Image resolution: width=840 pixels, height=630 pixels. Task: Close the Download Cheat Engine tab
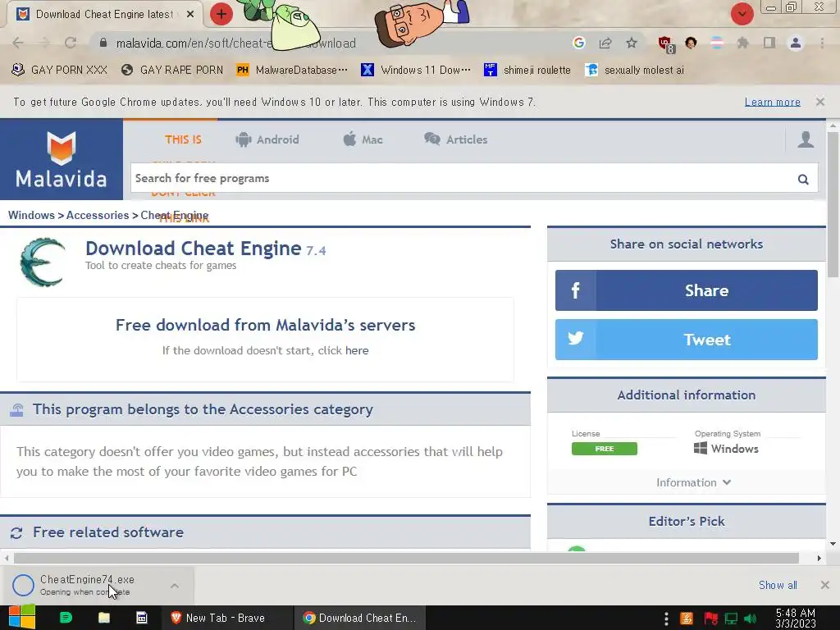190,14
